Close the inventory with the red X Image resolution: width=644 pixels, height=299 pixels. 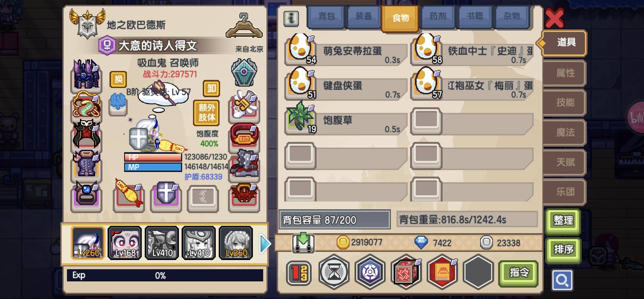[x=554, y=18]
